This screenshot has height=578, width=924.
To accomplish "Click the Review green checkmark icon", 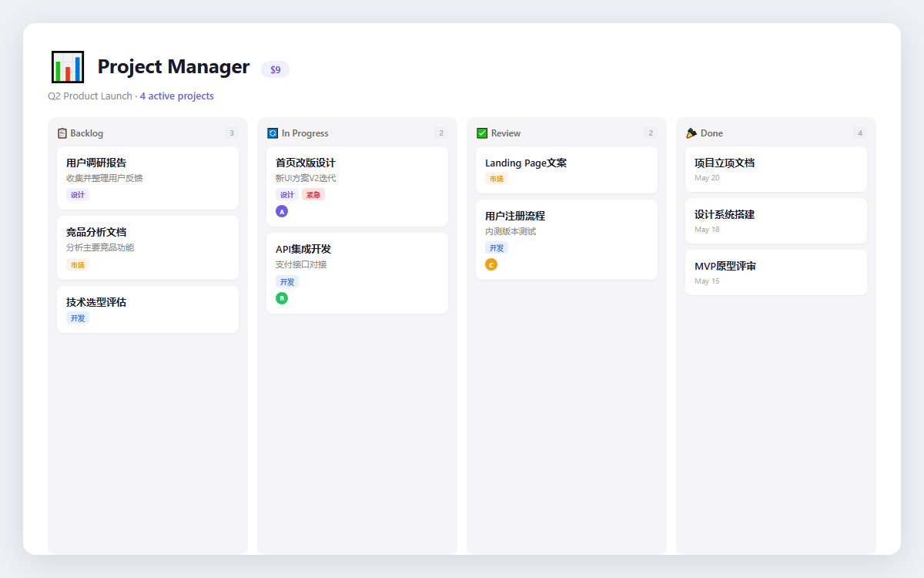I will 482,133.
